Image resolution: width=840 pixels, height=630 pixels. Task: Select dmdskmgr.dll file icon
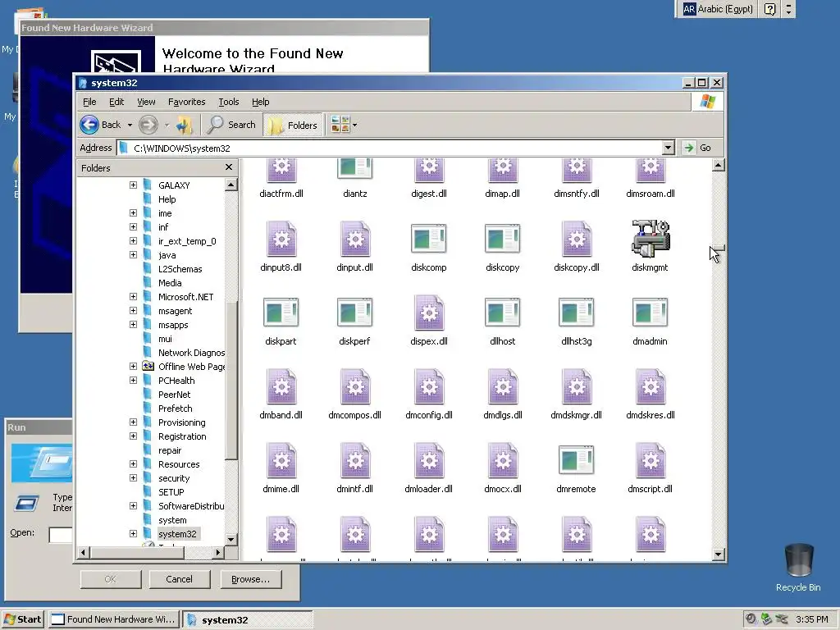577,386
